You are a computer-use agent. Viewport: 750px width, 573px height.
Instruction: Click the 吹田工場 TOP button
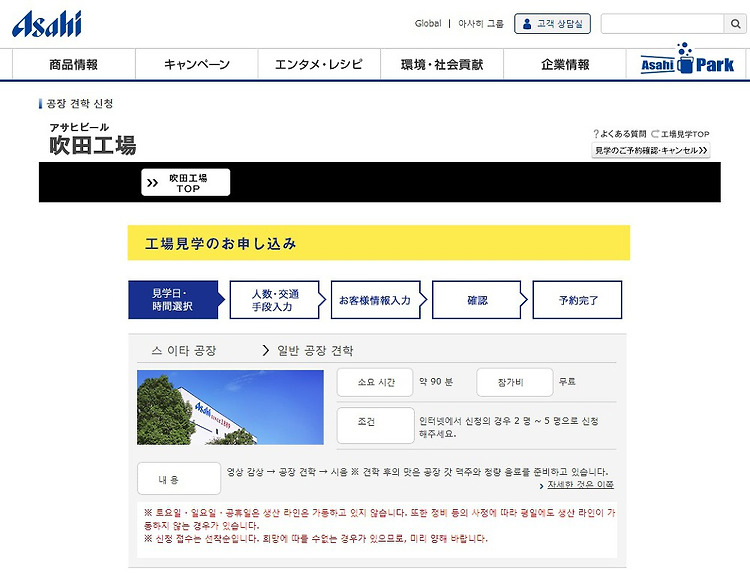[186, 182]
